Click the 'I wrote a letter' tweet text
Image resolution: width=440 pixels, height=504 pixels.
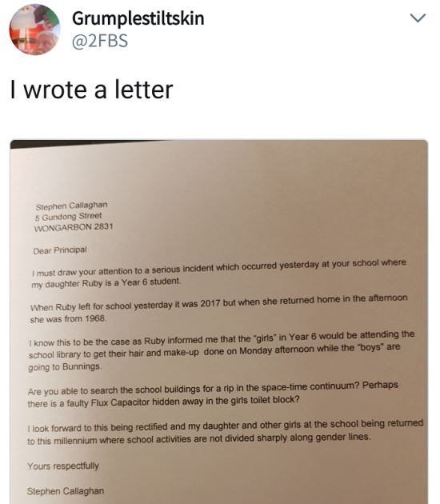point(91,90)
